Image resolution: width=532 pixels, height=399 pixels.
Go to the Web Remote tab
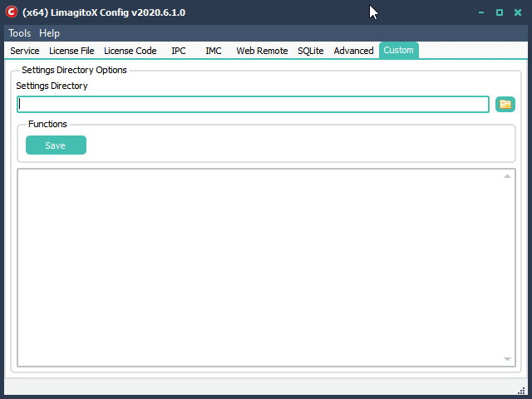(x=262, y=51)
